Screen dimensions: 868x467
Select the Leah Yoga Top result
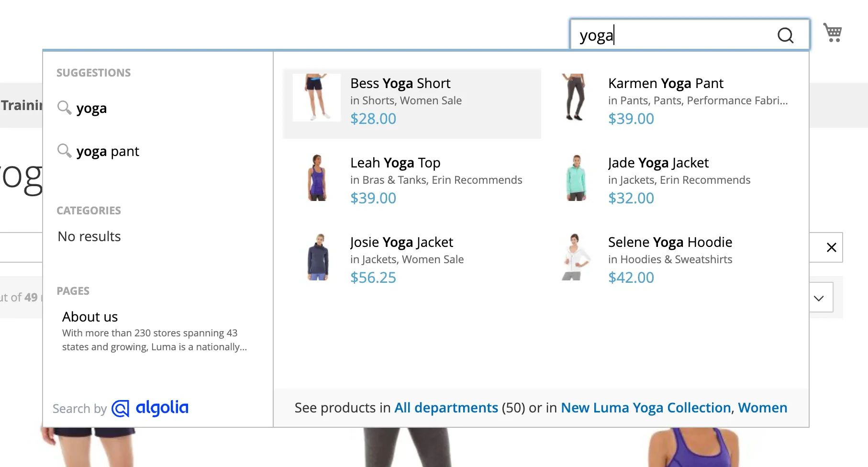tap(395, 163)
